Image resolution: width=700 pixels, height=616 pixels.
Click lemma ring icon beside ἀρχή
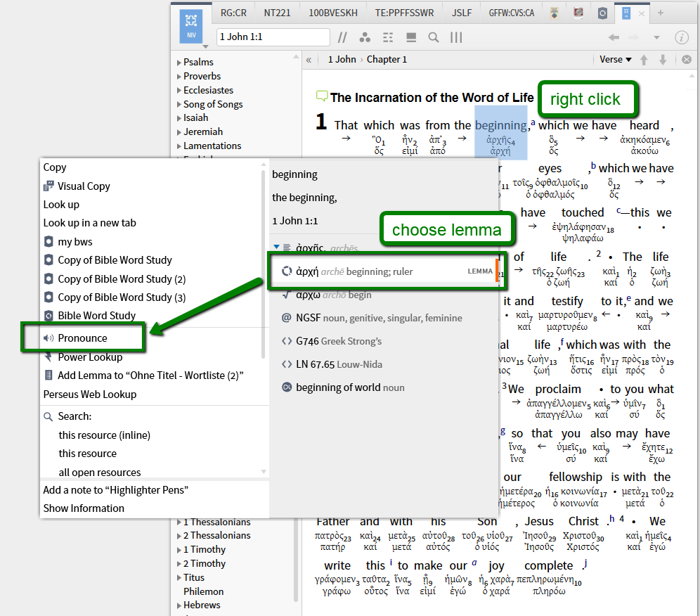[287, 271]
